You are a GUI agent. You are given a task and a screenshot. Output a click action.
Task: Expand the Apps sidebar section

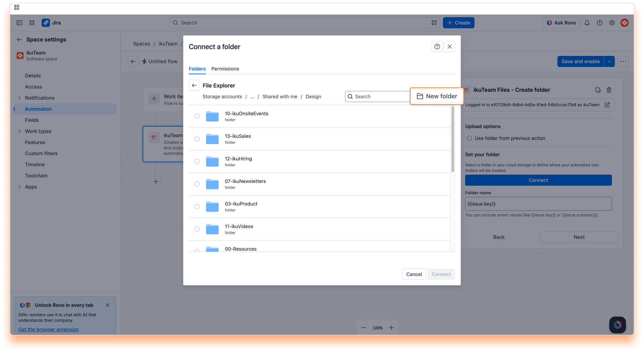(x=19, y=187)
